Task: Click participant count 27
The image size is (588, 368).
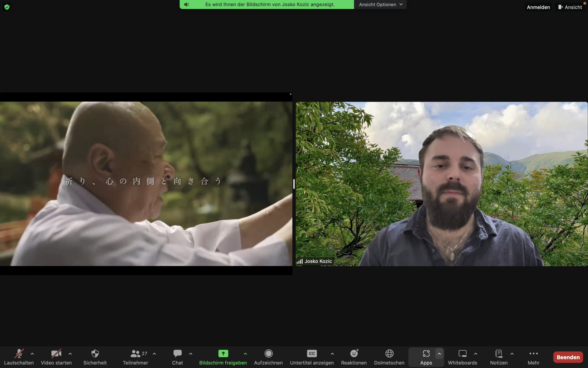Action: pyautogui.click(x=144, y=353)
